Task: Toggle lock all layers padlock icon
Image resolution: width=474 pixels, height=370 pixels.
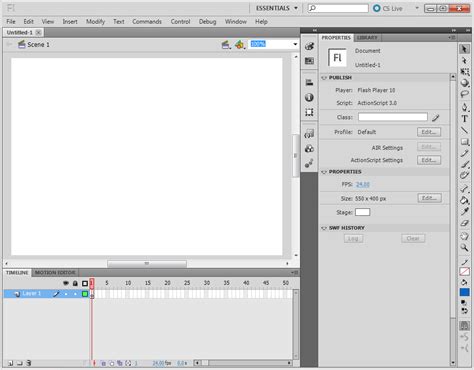Action: [x=75, y=283]
